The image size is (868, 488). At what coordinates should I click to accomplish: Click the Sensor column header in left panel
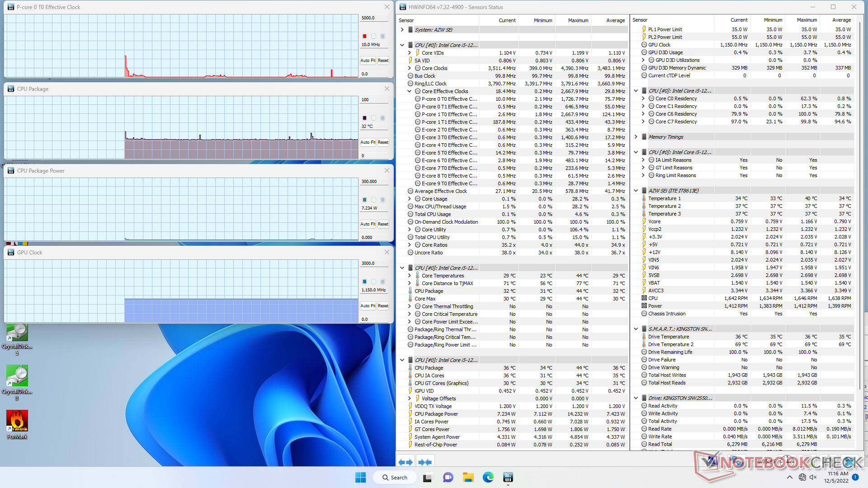438,20
